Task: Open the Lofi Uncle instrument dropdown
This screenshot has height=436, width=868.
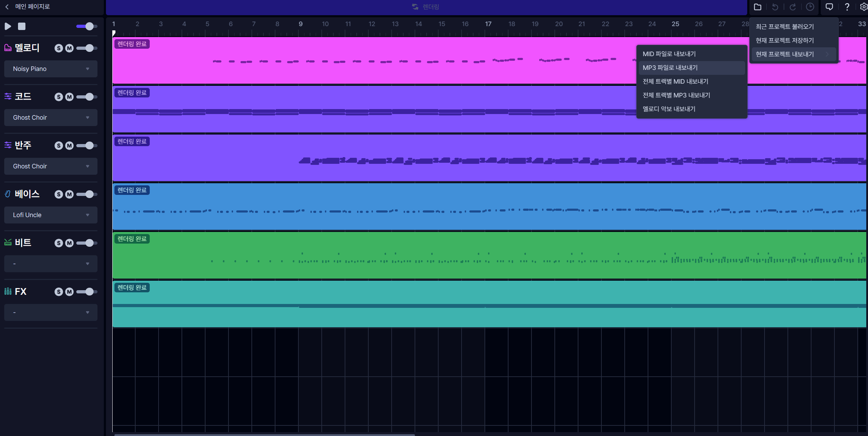Action: click(x=51, y=215)
